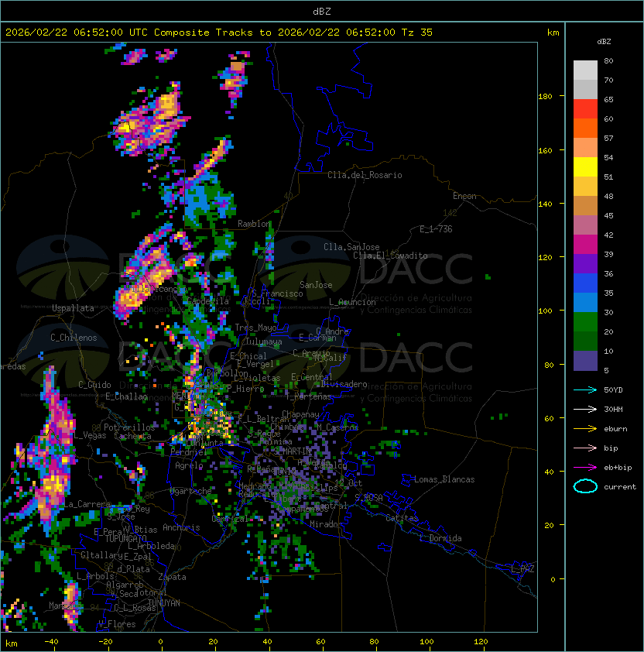Click the 'C_Chilenos' place label

pyautogui.click(x=74, y=338)
